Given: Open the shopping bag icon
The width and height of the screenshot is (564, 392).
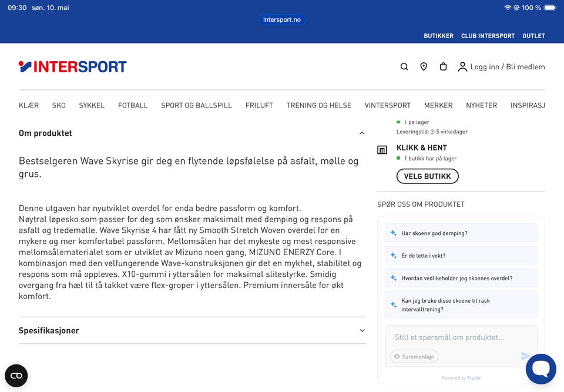Looking at the screenshot, I should point(443,66).
